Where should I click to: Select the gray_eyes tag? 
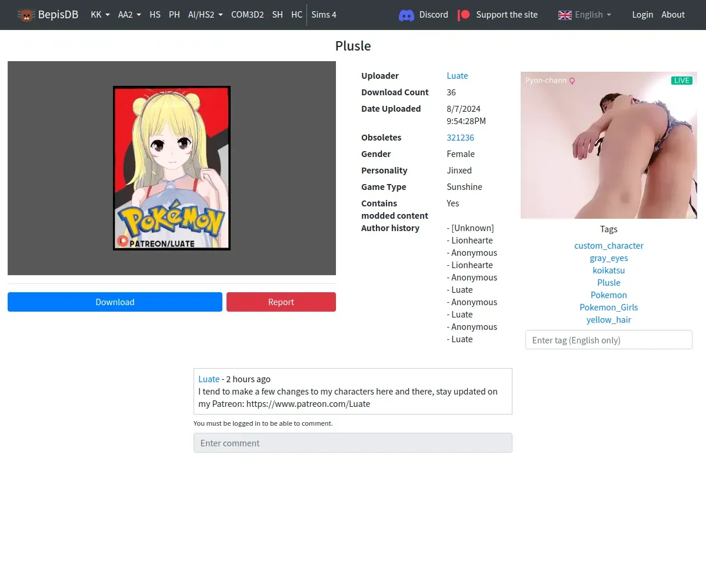click(x=609, y=258)
